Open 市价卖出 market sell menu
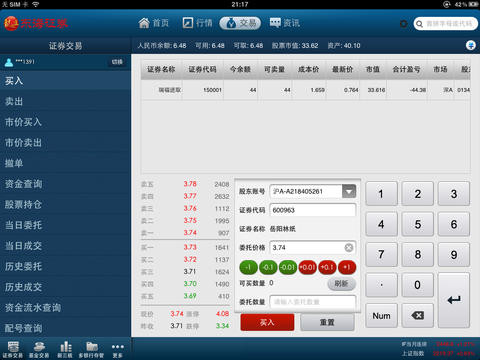Viewport: 480px width, 361px height. click(x=65, y=143)
